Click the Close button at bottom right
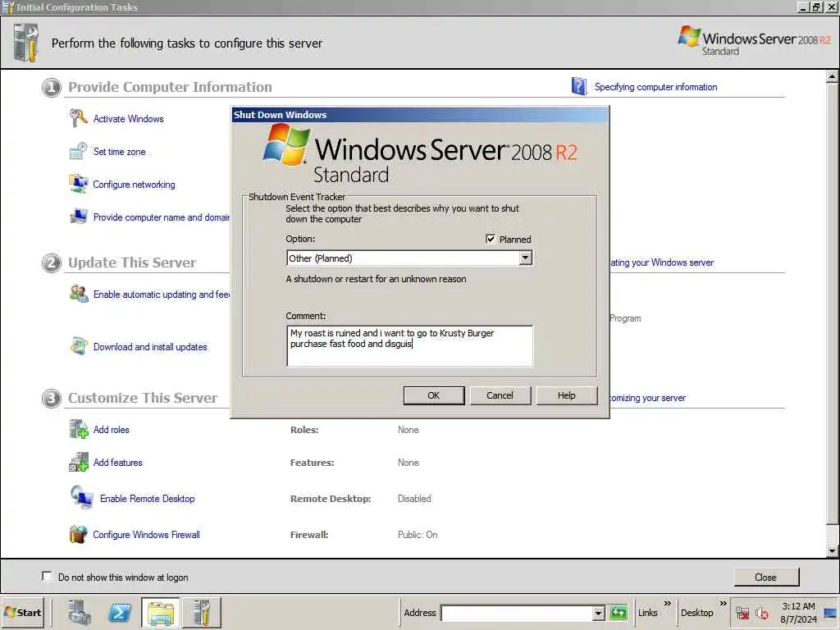 (x=765, y=577)
